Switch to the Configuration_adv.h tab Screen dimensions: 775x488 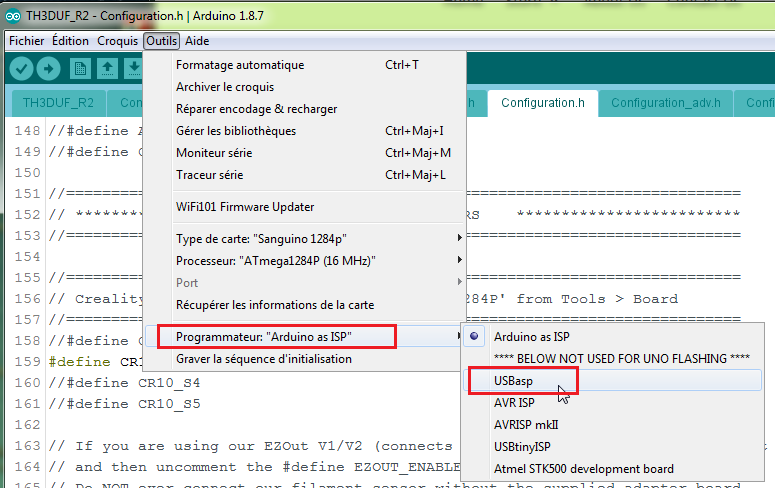tap(666, 103)
